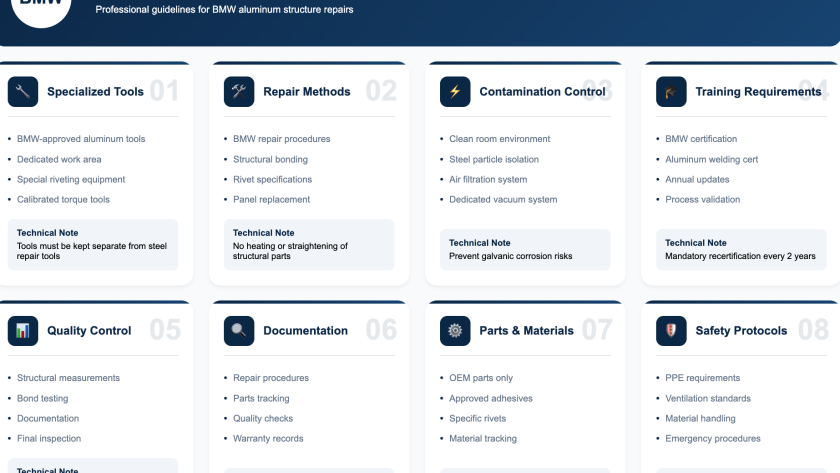Click the graduation cap Training Requirements icon
This screenshot has width=840, height=473.
(671, 92)
